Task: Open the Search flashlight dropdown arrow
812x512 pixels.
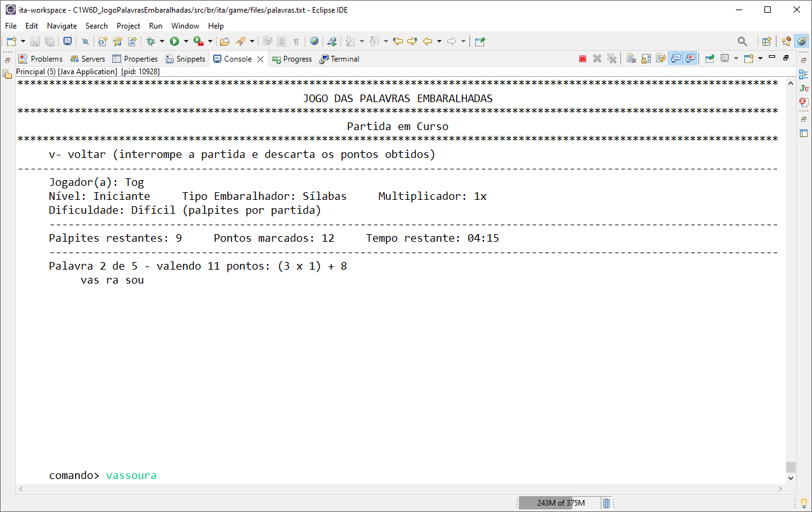Action: click(x=252, y=41)
